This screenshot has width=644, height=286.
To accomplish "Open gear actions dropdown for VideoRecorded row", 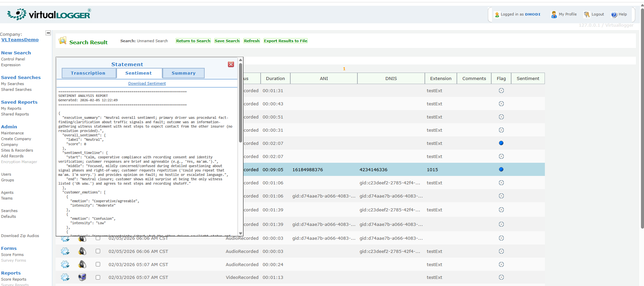I will click(x=65, y=277).
